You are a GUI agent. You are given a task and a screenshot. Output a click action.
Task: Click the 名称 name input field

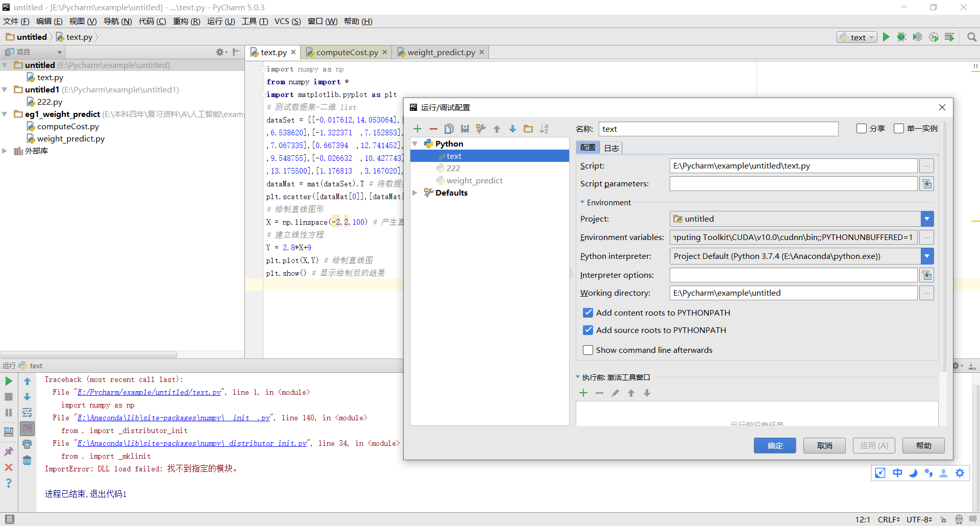[x=718, y=129]
